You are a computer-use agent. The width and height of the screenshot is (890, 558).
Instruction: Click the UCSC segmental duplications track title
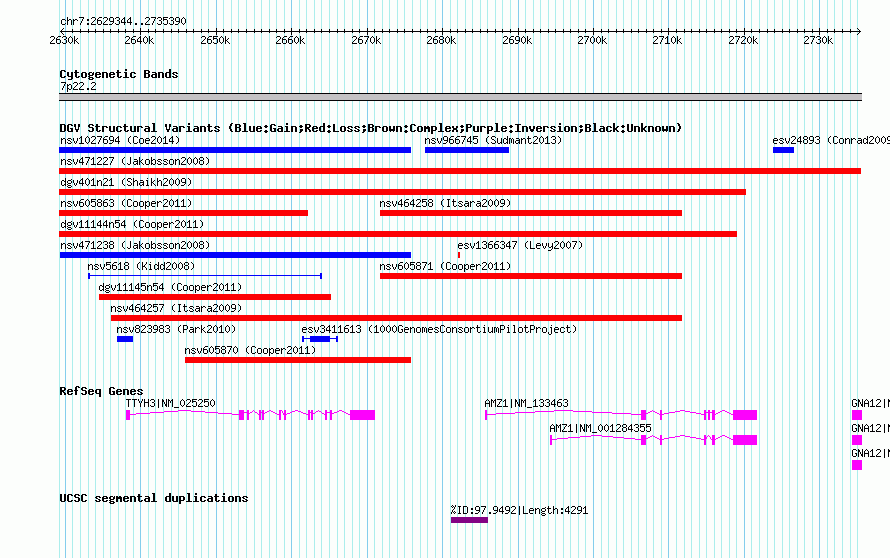point(154,498)
